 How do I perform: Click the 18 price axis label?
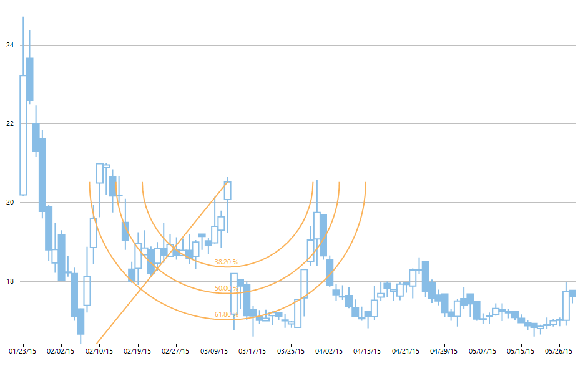[x=10, y=281]
